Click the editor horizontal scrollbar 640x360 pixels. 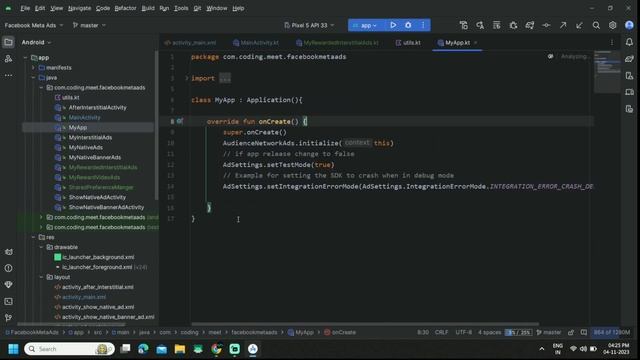(365, 324)
